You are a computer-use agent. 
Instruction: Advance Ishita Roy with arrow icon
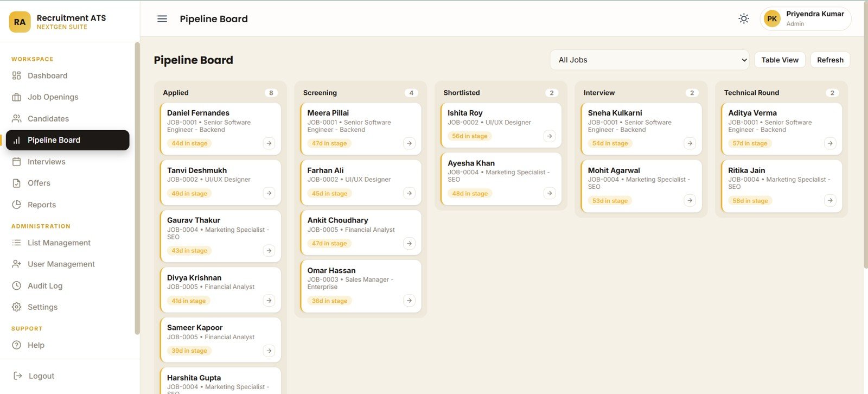point(550,136)
